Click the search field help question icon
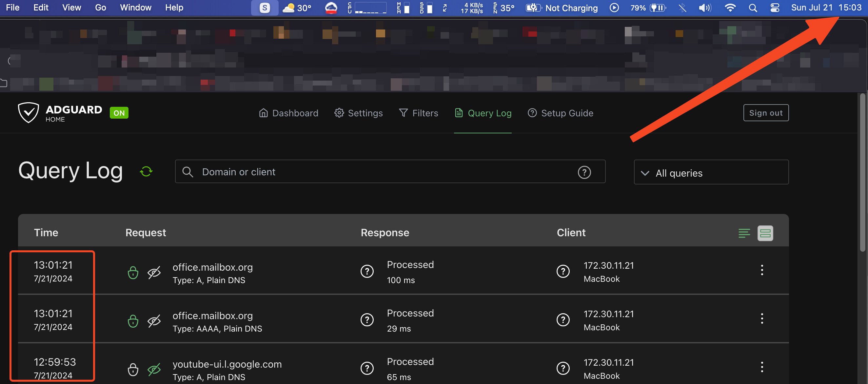 pos(584,172)
